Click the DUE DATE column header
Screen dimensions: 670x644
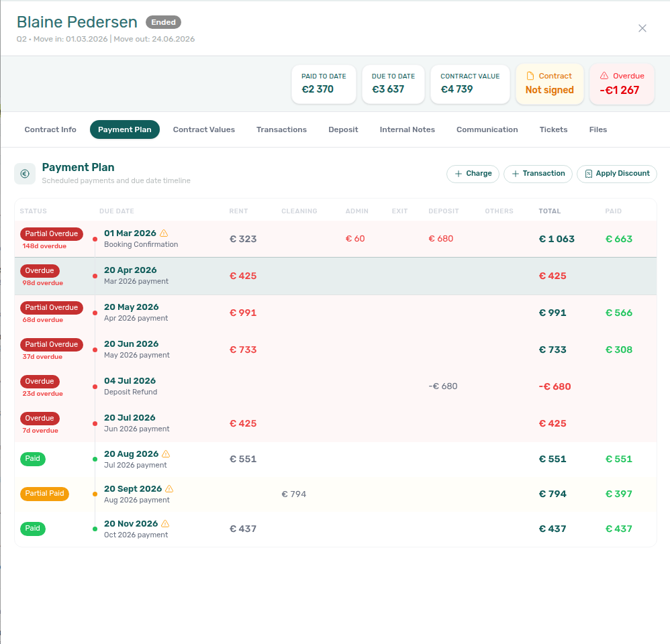(x=117, y=211)
